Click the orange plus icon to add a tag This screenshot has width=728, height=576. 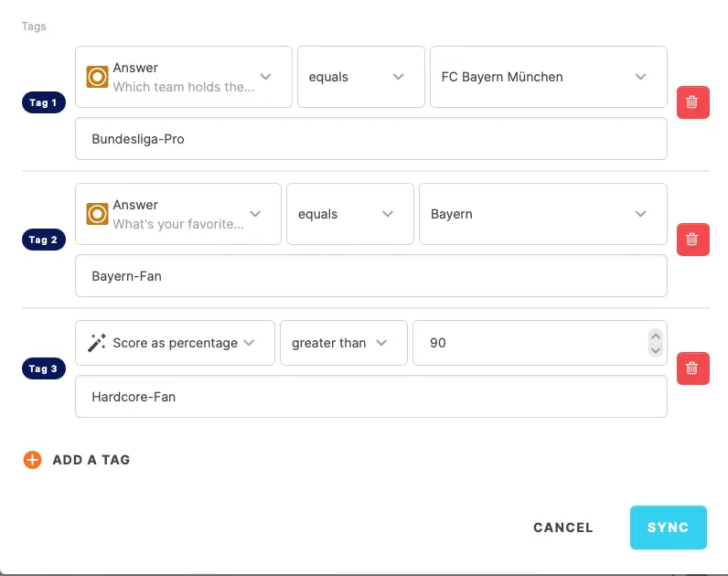click(x=32, y=460)
